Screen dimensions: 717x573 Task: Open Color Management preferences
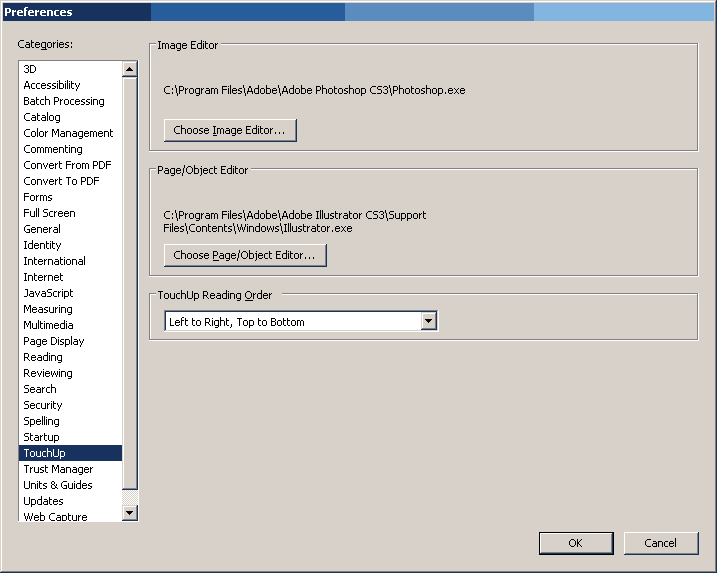tap(70, 133)
